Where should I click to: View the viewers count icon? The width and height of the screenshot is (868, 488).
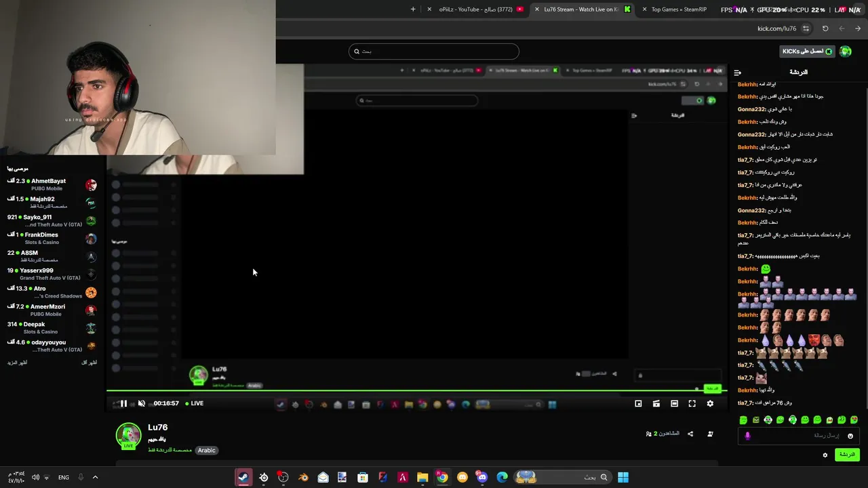pyautogui.click(x=649, y=434)
